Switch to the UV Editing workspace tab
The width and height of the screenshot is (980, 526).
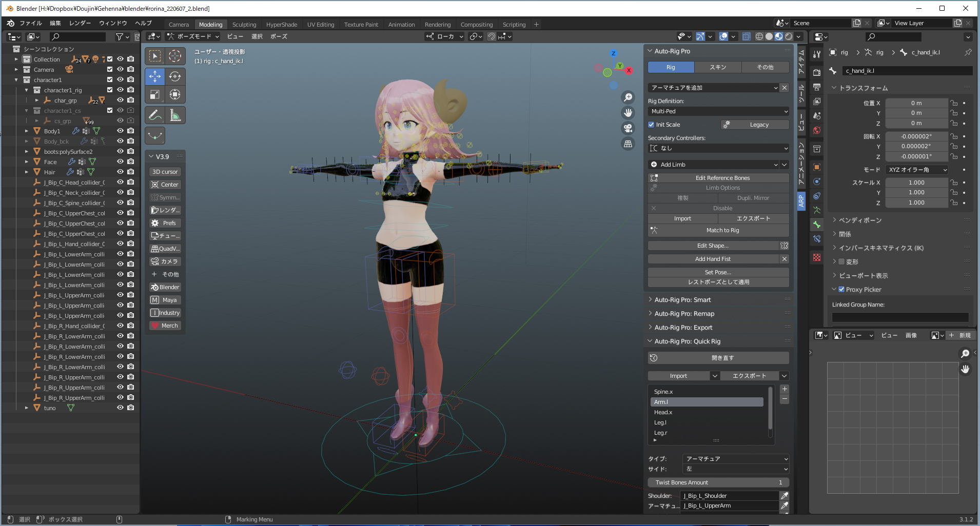point(321,25)
